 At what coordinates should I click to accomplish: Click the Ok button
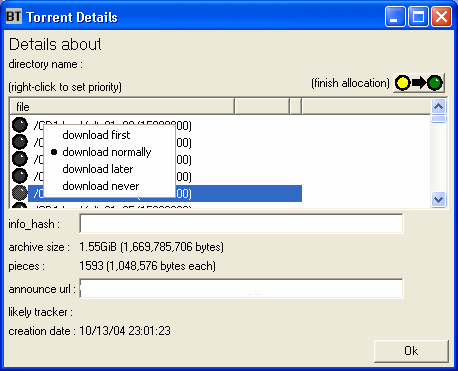point(411,351)
